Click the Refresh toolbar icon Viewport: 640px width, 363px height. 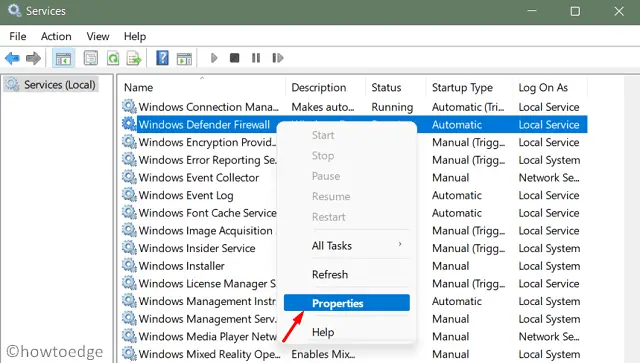pos(113,58)
